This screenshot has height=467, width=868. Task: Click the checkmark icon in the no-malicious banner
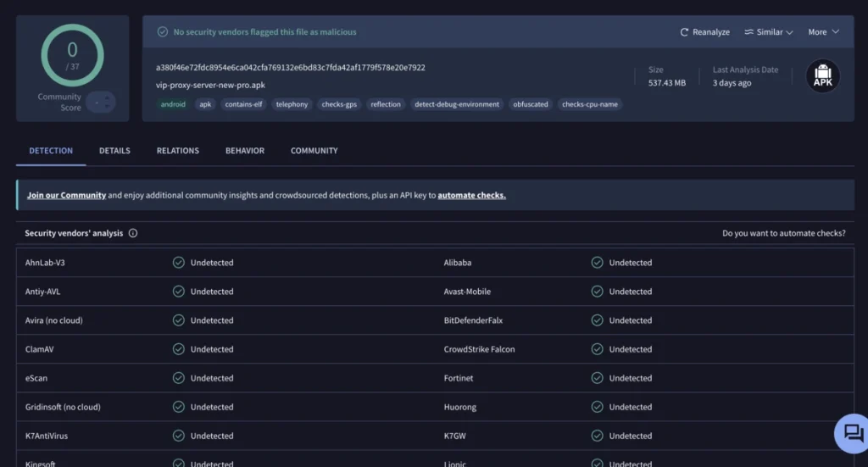tap(162, 32)
